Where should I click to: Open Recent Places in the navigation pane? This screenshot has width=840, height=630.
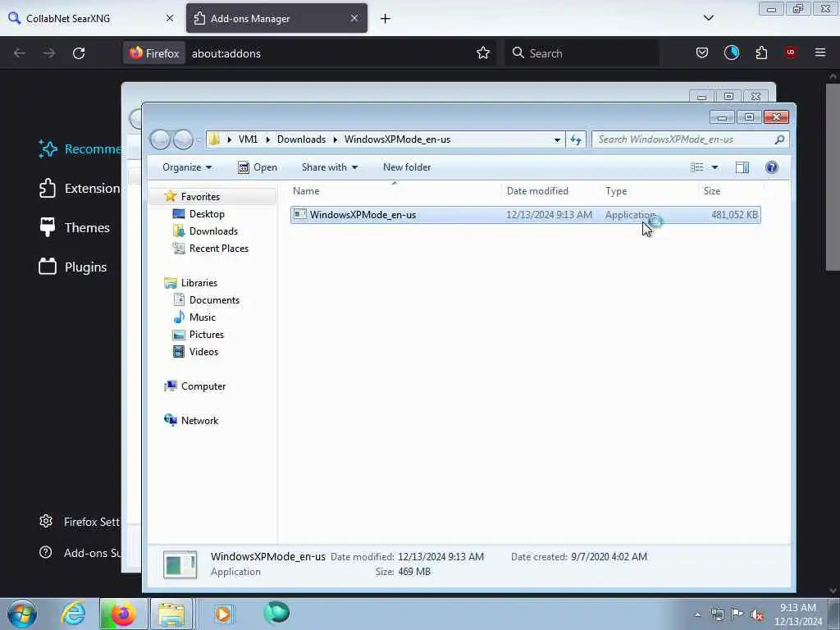pyautogui.click(x=211, y=248)
